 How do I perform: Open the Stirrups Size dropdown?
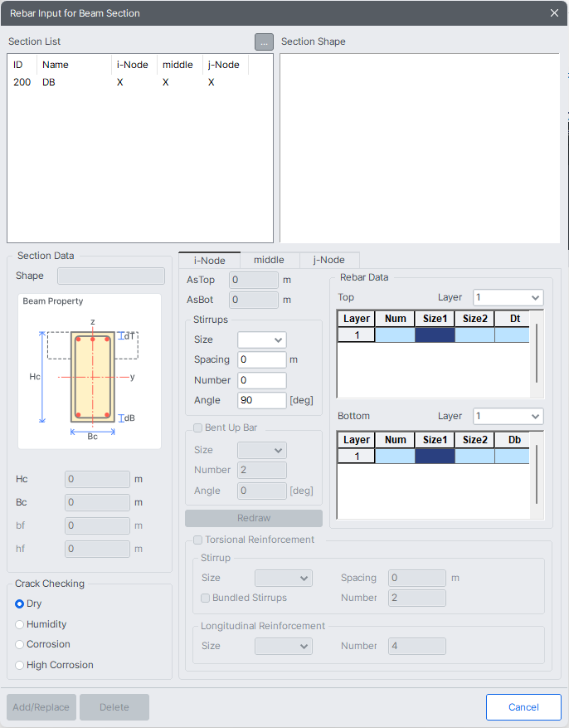261,340
